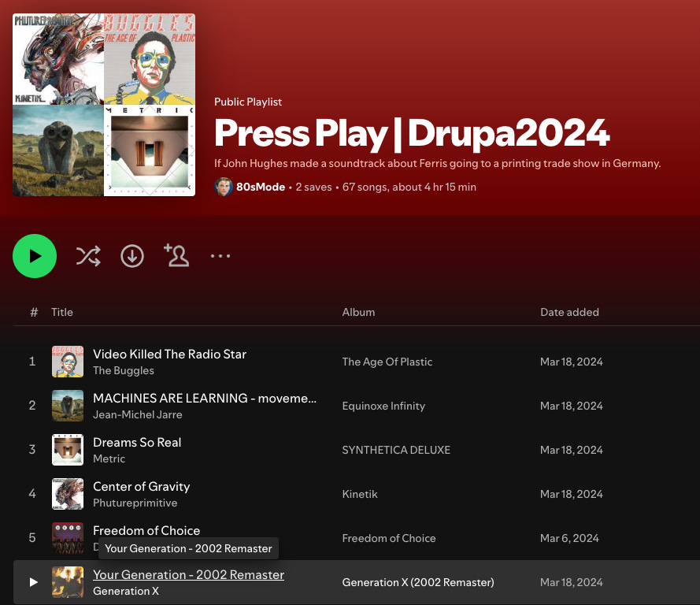700x605 pixels.
Task: Sort tracks by Date added column header
Action: (x=569, y=312)
